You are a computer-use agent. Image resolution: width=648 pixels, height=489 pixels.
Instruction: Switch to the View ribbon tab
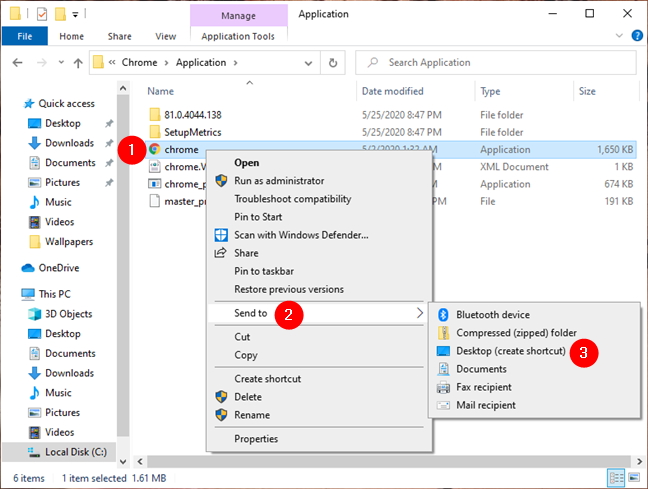(x=166, y=36)
